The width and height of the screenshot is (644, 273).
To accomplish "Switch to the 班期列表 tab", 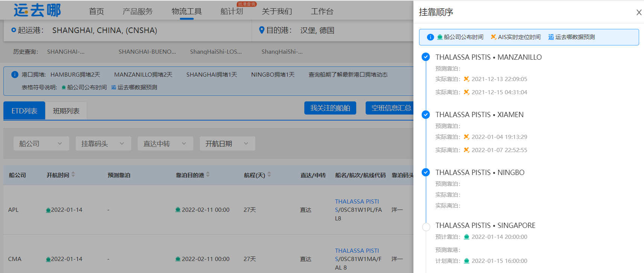I will click(66, 111).
